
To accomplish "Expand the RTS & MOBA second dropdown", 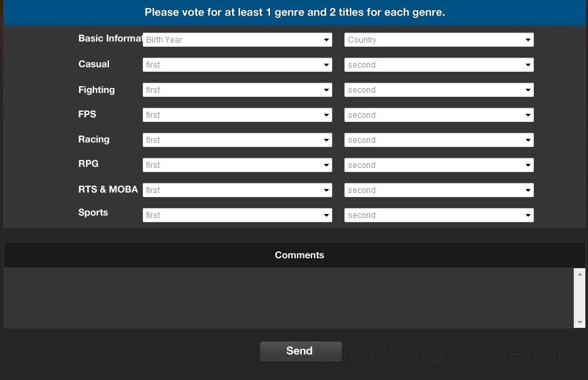I will point(438,190).
